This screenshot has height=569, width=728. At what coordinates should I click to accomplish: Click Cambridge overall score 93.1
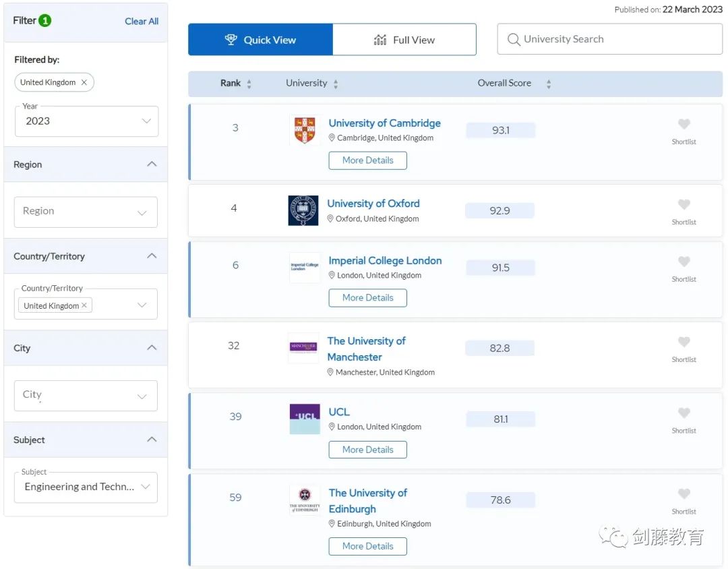pos(500,130)
